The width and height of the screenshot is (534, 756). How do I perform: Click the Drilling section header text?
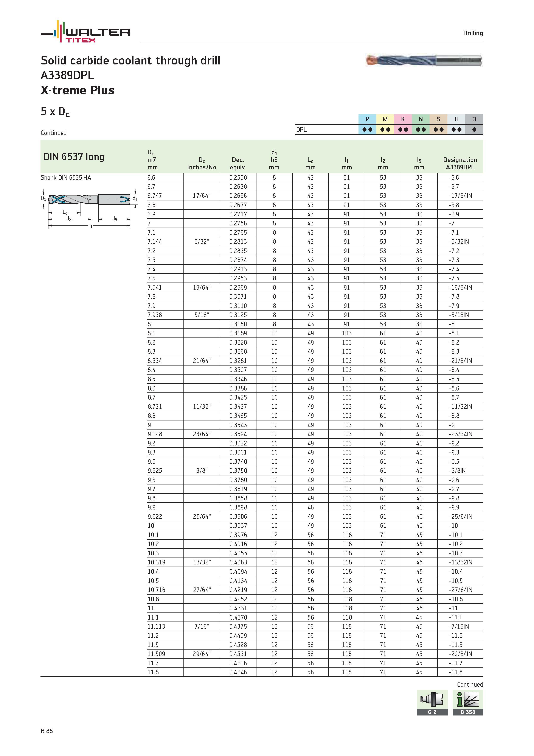[x=473, y=33]
